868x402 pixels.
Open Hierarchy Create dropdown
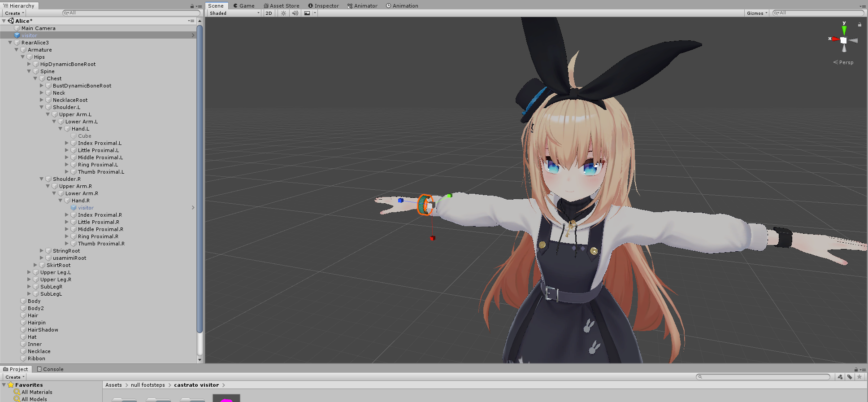(x=14, y=13)
